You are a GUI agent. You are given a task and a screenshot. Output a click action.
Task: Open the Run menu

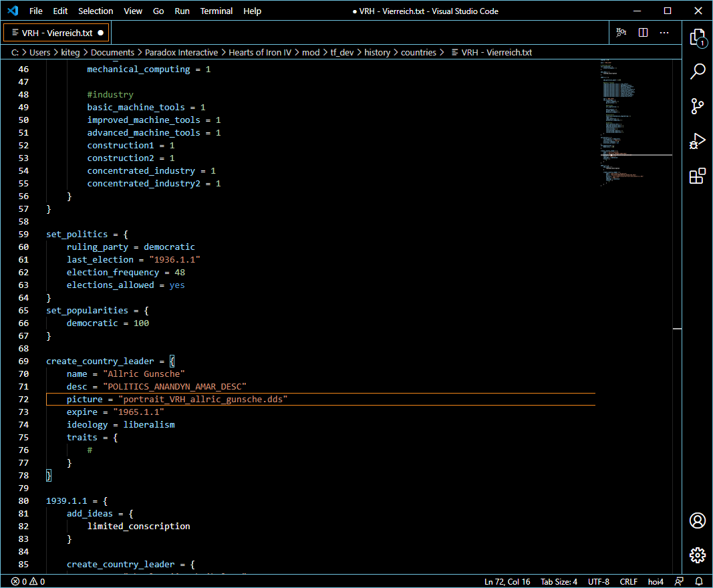(x=182, y=11)
